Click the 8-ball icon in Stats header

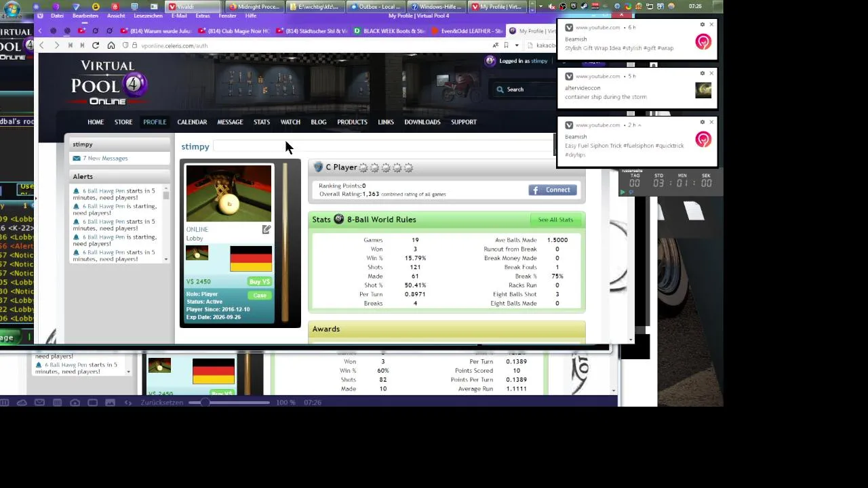tap(339, 219)
